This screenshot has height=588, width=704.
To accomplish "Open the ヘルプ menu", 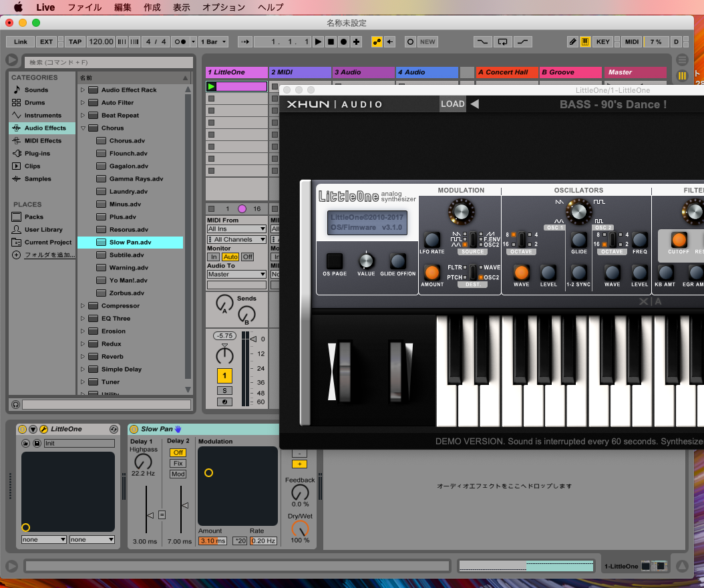I will (271, 7).
